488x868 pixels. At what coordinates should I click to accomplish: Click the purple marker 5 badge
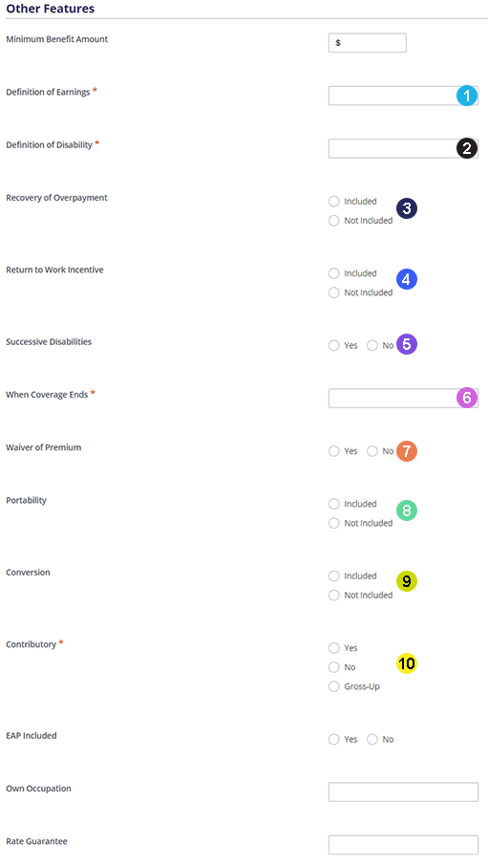tap(407, 344)
